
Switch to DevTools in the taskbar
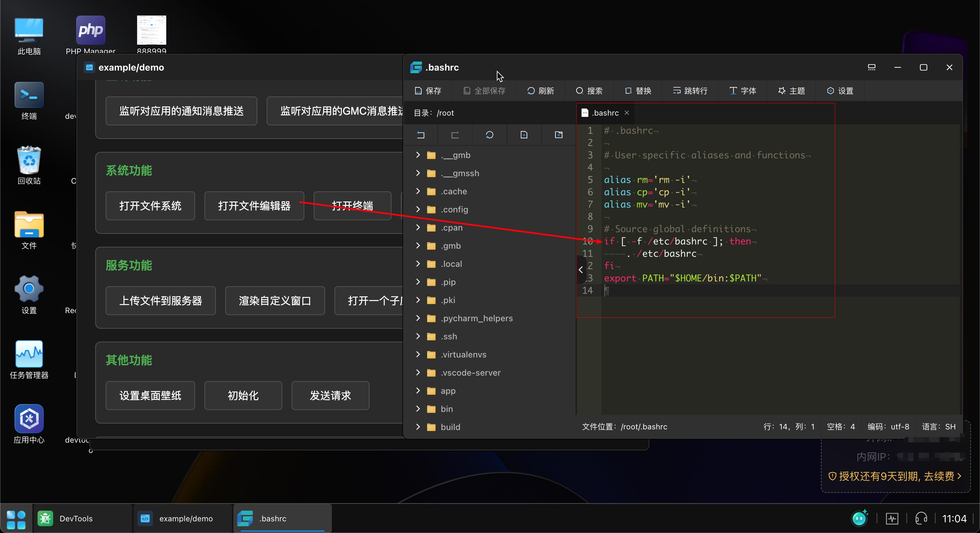point(82,518)
